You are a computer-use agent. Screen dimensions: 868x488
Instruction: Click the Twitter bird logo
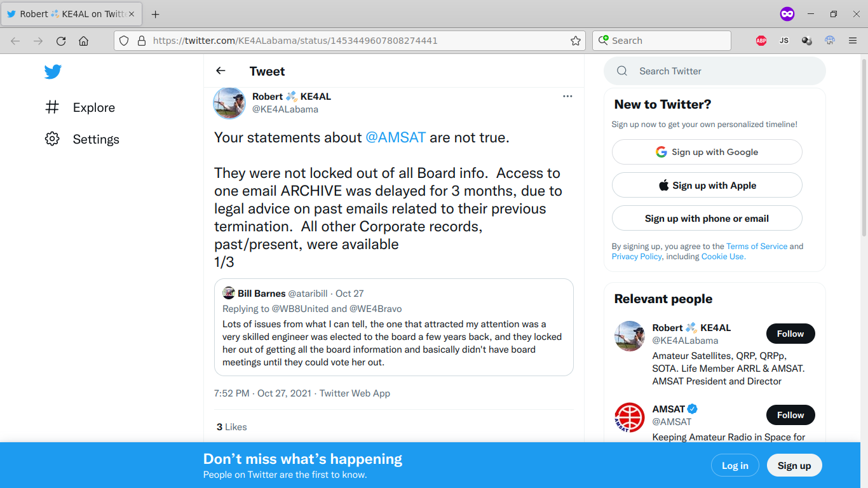(53, 72)
